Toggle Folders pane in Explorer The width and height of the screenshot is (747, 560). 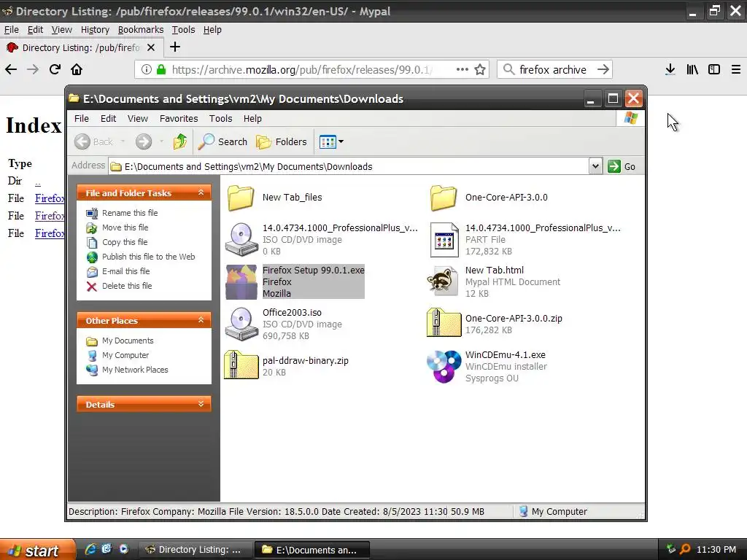282,141
